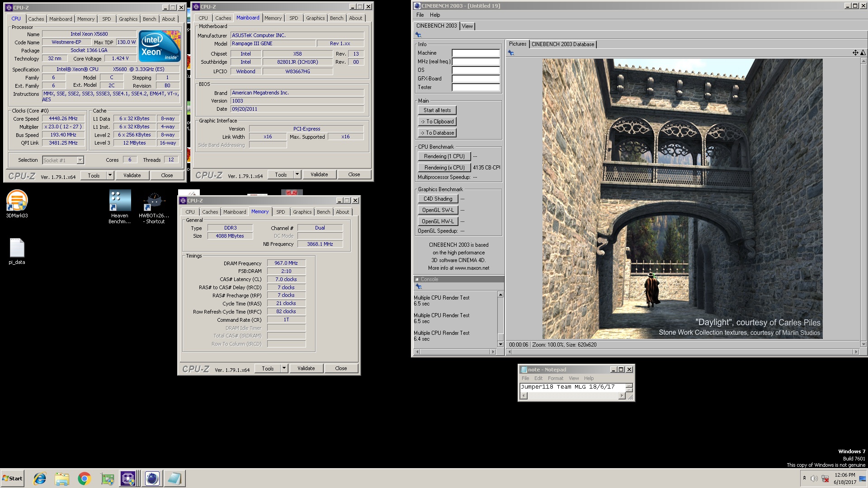Viewport: 868px width, 488px height.
Task: Switch to CINEBENCH via taskbar icon
Action: [x=152, y=479]
